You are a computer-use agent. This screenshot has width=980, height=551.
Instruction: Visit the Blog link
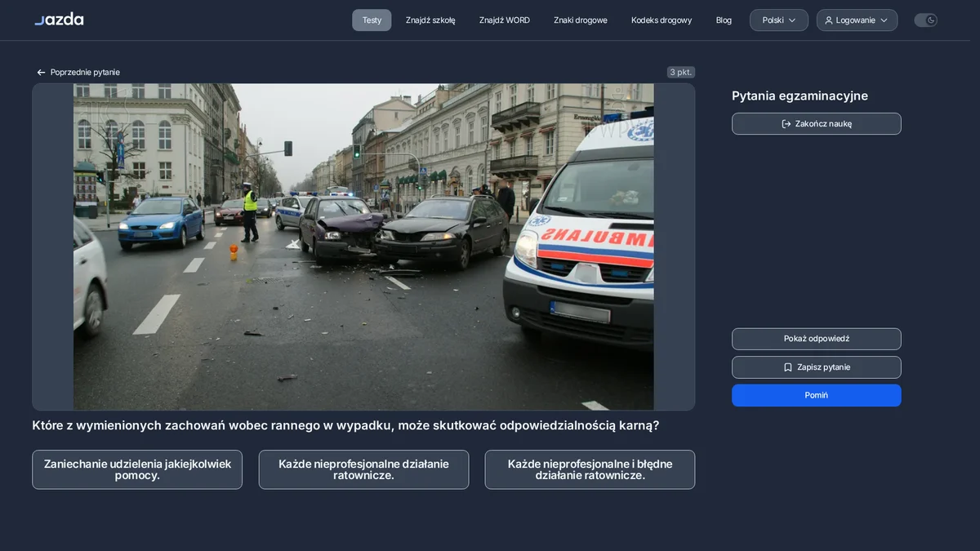pos(724,20)
